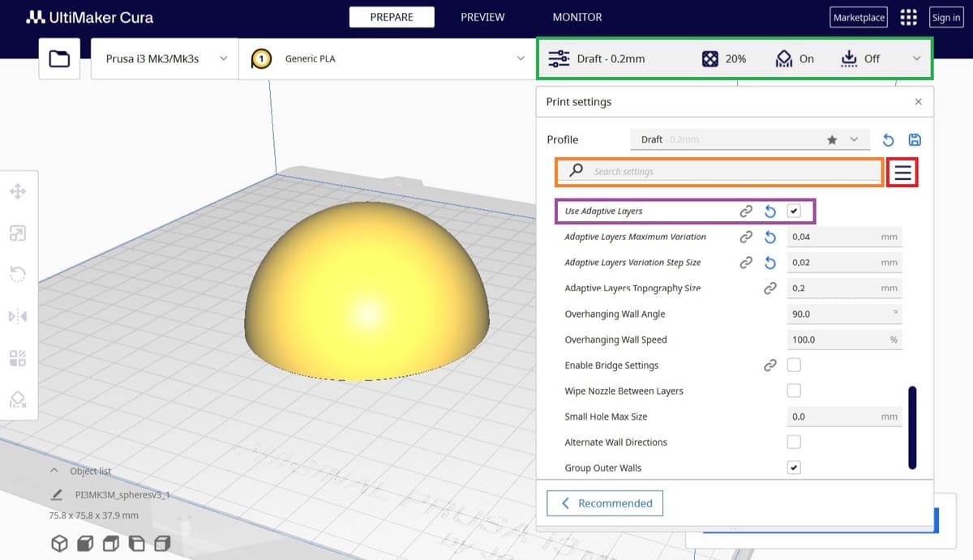Click the 3D view cube icon
The height and width of the screenshot is (560, 973).
pos(59,543)
